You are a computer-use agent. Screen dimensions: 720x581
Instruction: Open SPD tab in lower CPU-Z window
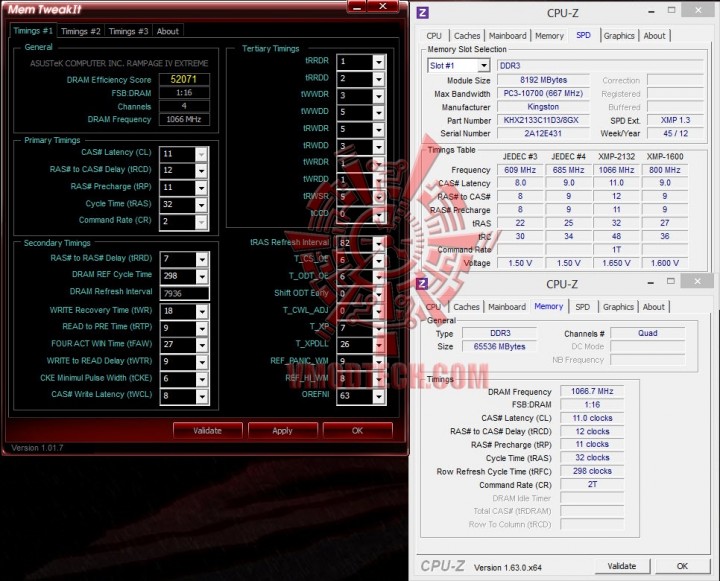pyautogui.click(x=583, y=307)
